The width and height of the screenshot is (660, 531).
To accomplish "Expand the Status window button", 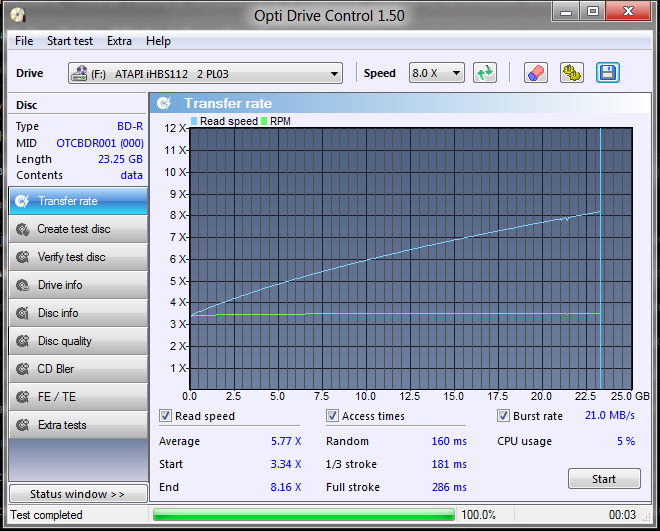I will coord(78,494).
